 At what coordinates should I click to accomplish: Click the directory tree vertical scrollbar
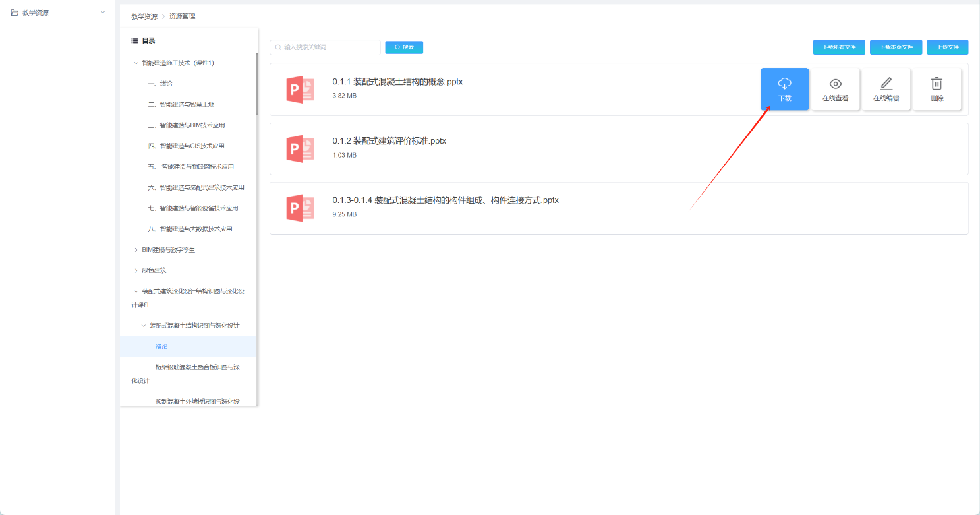point(257,86)
